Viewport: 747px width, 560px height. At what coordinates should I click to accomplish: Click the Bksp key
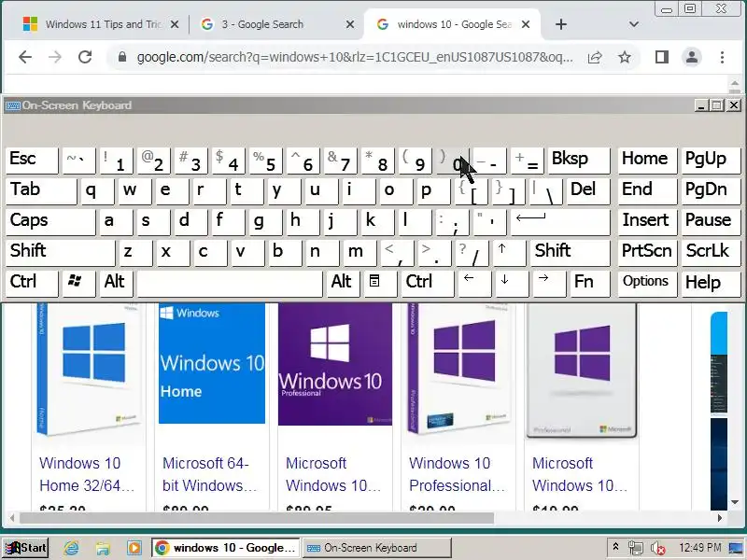pyautogui.click(x=578, y=160)
